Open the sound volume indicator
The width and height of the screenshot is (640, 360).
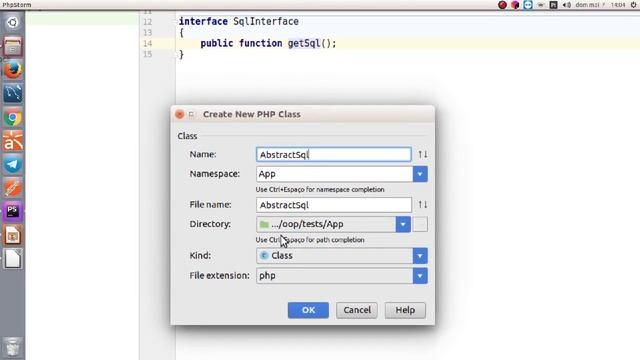567,5
